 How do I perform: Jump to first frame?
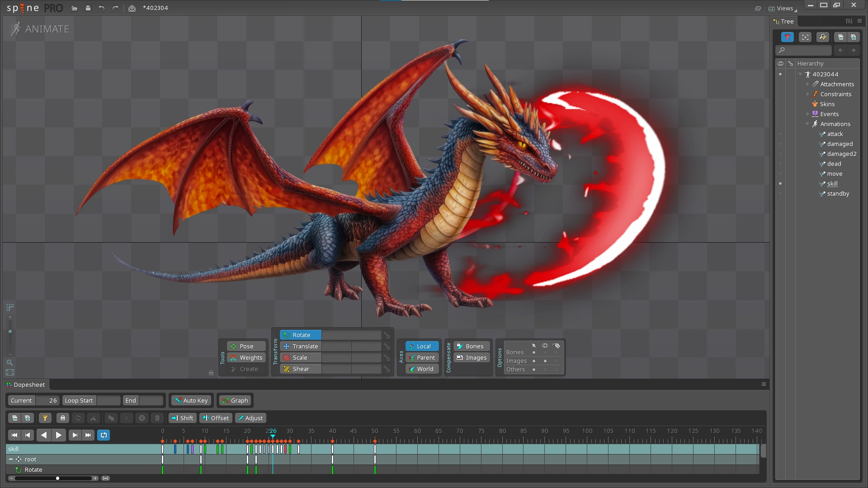pos(14,435)
